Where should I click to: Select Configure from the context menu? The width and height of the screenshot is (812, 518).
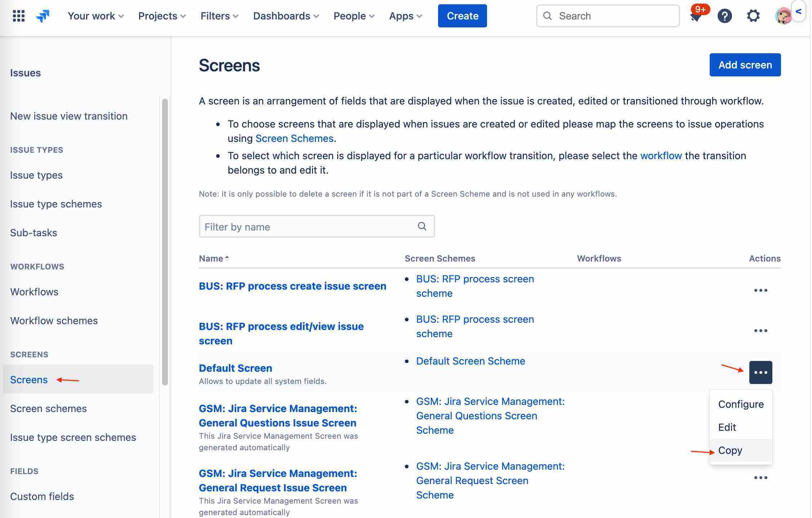[741, 404]
